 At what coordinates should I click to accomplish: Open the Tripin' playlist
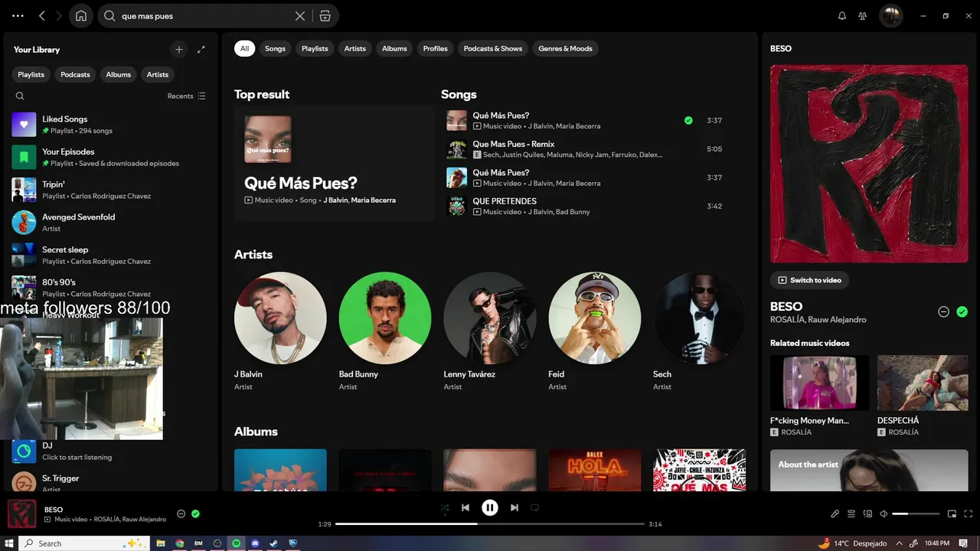tap(110, 190)
